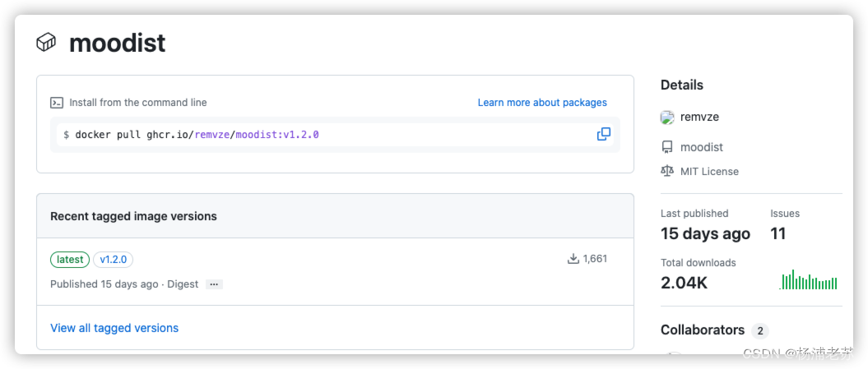Copy the docker pull command

tap(603, 134)
